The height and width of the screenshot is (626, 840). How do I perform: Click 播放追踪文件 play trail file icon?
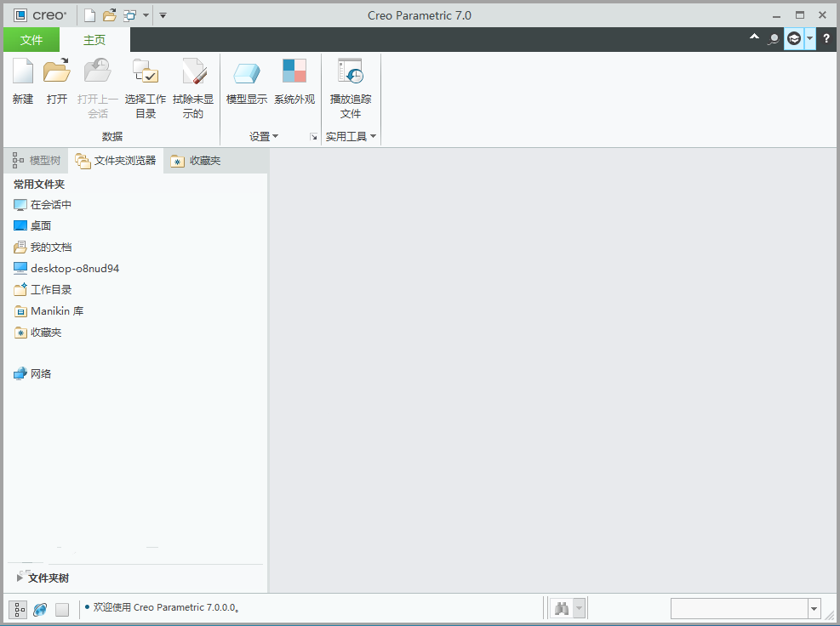point(351,88)
